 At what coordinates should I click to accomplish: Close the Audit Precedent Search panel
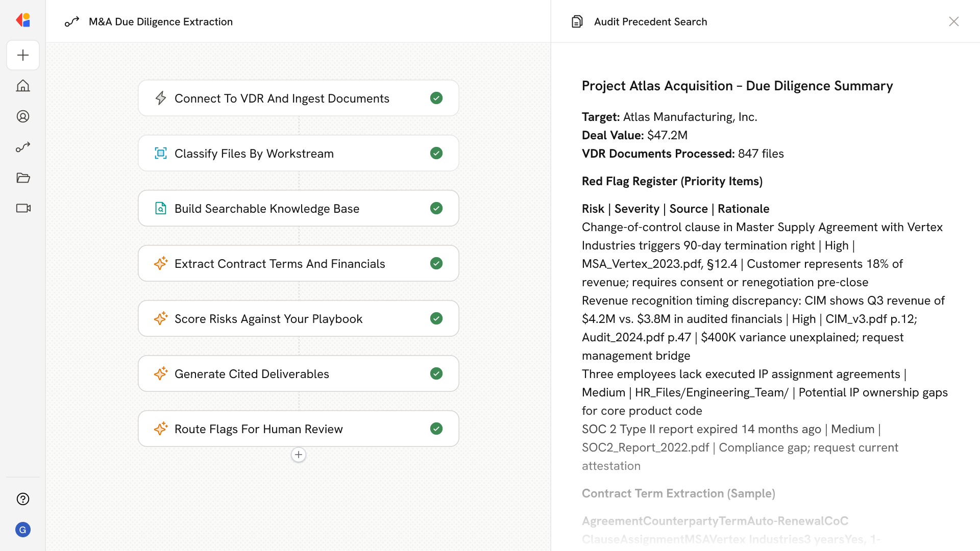coord(953,21)
